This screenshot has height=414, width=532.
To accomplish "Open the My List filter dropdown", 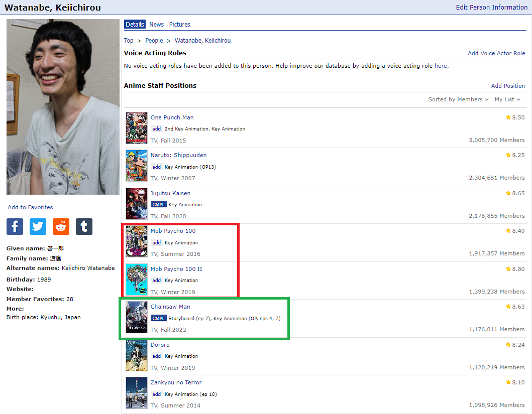I will 507,99.
